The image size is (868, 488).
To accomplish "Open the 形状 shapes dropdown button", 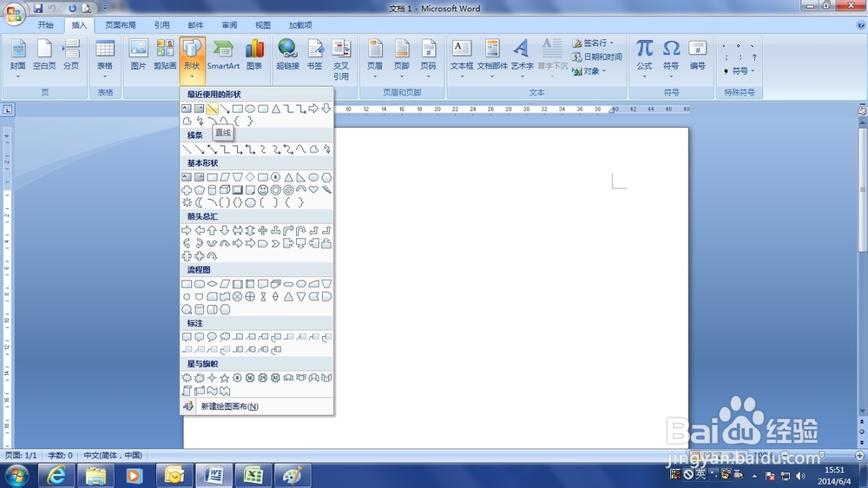I will click(x=192, y=61).
